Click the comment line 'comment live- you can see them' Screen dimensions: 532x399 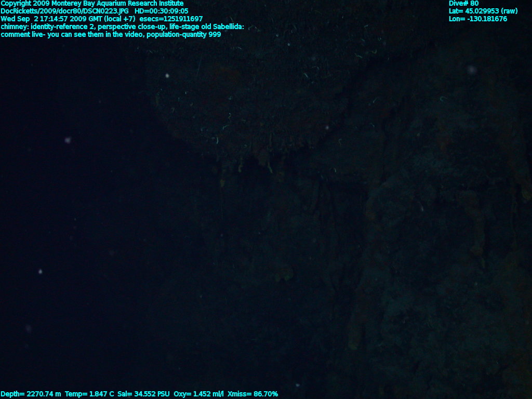[111, 35]
